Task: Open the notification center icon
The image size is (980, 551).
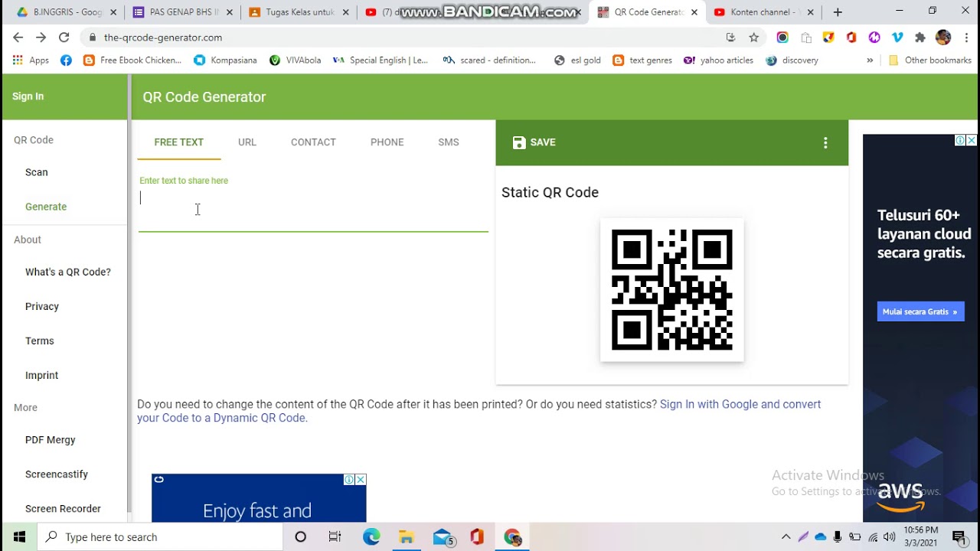Action: pyautogui.click(x=959, y=537)
